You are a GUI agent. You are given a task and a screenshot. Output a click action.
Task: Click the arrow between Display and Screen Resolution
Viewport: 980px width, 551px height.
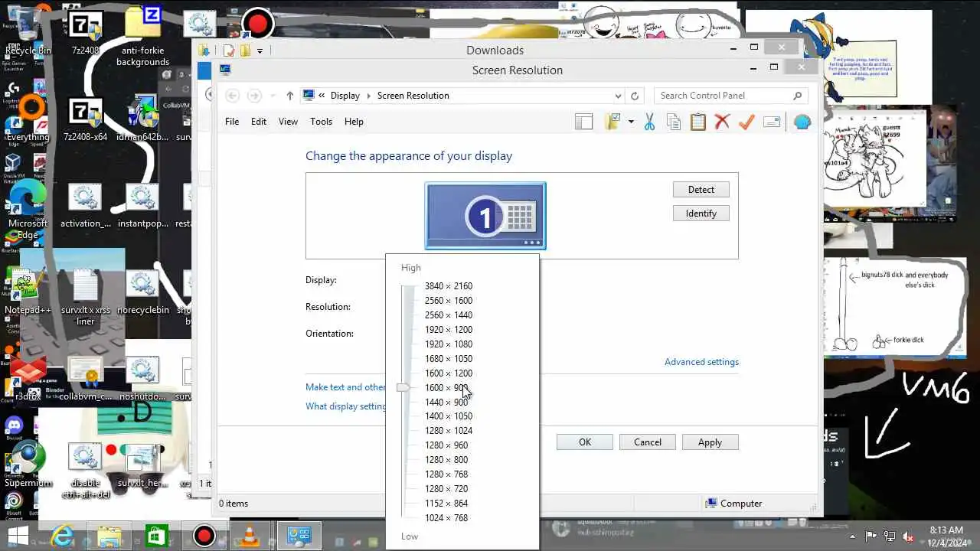[368, 96]
